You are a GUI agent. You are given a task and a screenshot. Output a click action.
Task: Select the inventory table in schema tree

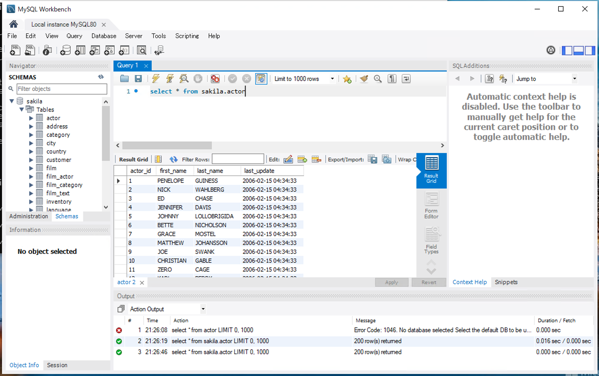[x=58, y=202]
